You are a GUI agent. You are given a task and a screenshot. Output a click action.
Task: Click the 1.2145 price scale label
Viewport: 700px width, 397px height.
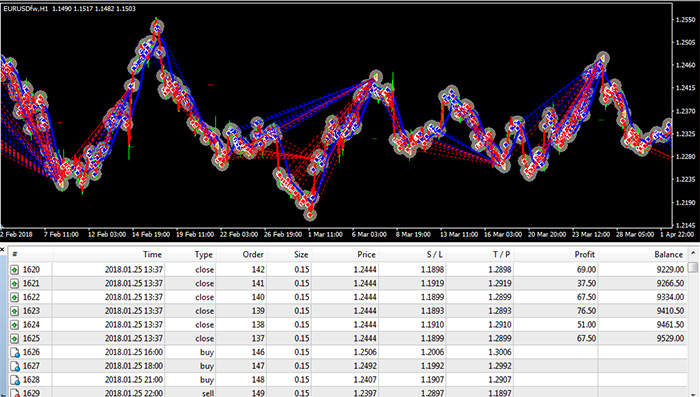click(x=685, y=226)
